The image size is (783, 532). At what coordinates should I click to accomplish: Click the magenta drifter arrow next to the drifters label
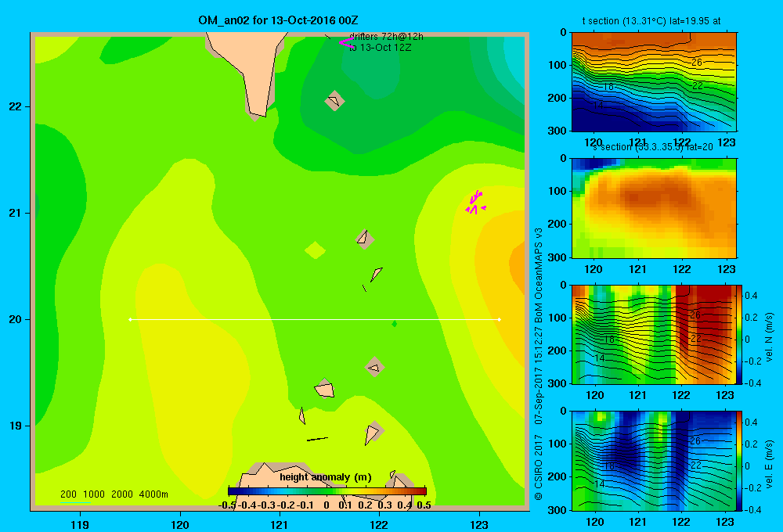[x=346, y=43]
